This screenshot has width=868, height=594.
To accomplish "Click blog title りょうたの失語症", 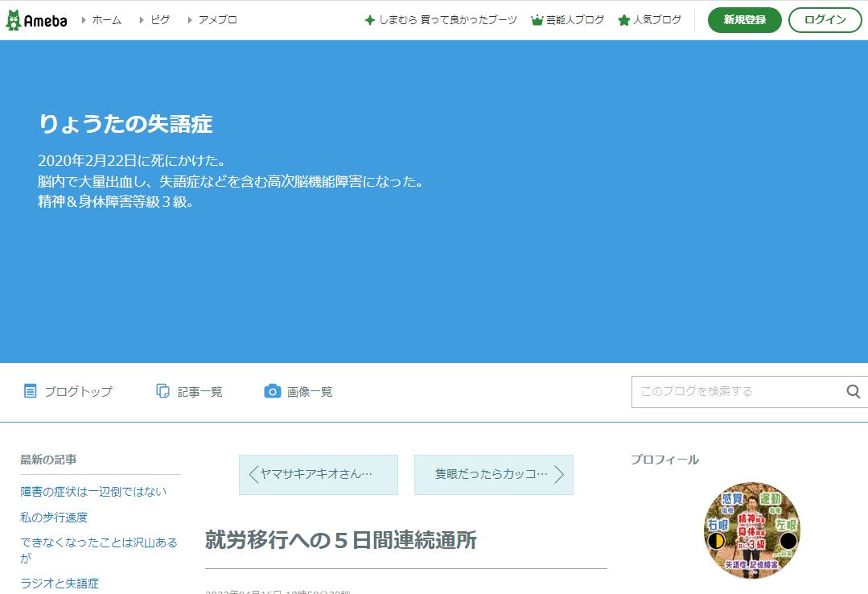I will [125, 124].
